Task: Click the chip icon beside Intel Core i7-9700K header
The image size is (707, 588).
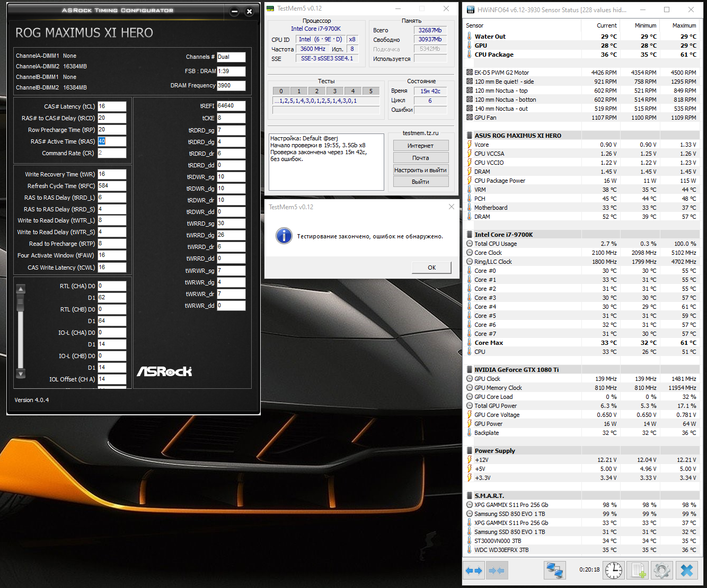Action: pos(470,235)
